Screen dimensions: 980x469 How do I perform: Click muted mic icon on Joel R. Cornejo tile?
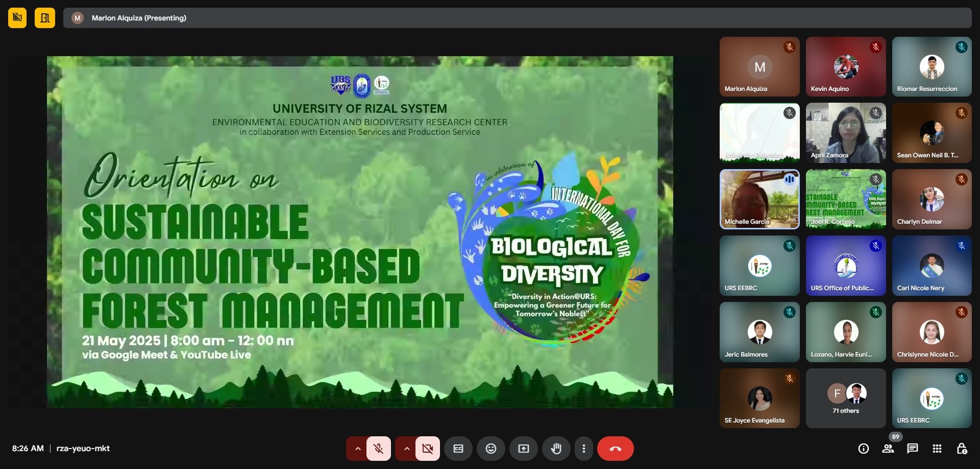click(876, 179)
